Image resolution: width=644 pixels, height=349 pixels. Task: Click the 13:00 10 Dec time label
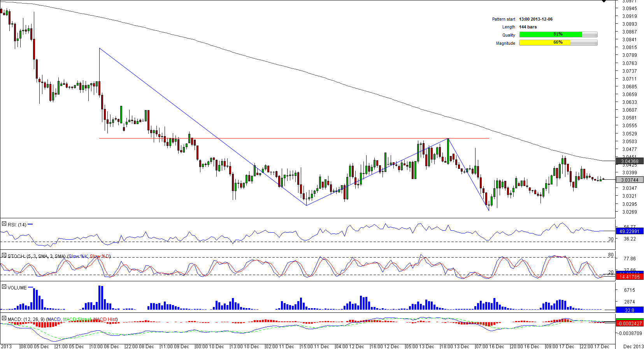(x=244, y=346)
